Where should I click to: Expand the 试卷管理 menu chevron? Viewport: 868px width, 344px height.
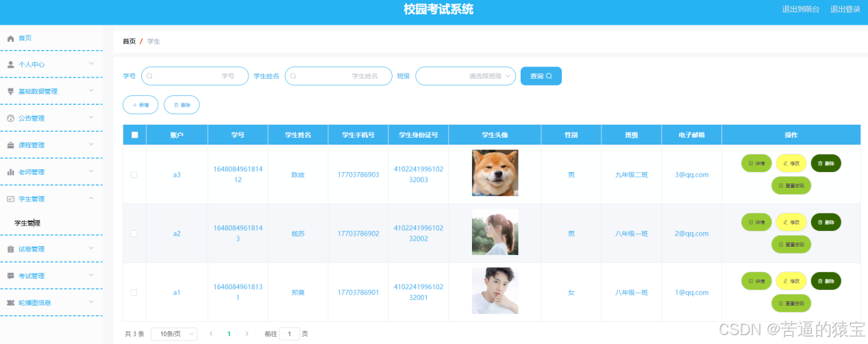pos(91,248)
